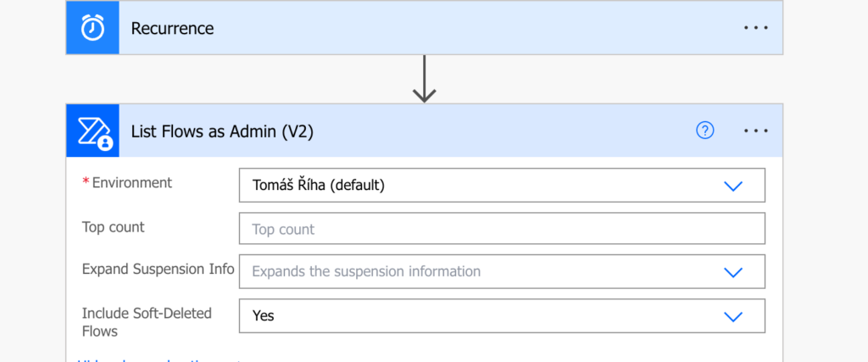
Task: Open the List Flows as Admin ellipsis menu
Action: point(755,131)
